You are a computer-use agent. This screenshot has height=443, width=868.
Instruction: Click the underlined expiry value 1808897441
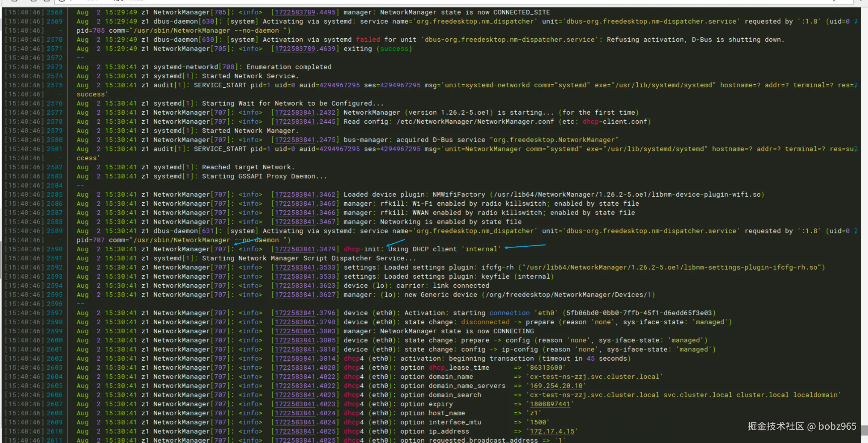coord(550,404)
